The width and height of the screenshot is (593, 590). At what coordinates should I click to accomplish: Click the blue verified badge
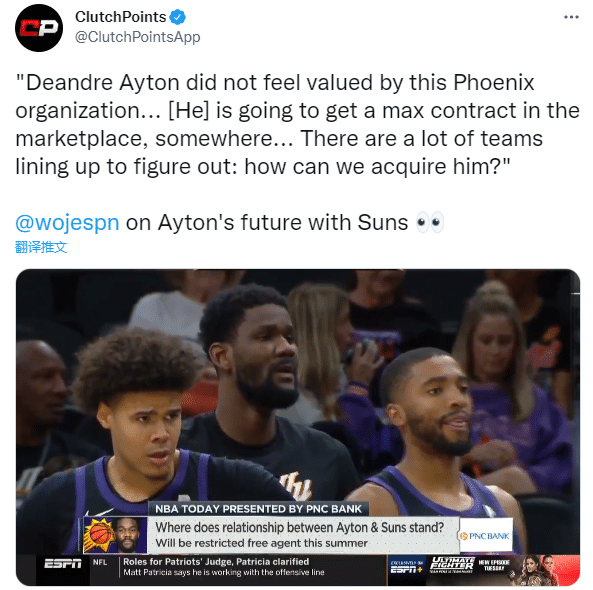(x=177, y=17)
